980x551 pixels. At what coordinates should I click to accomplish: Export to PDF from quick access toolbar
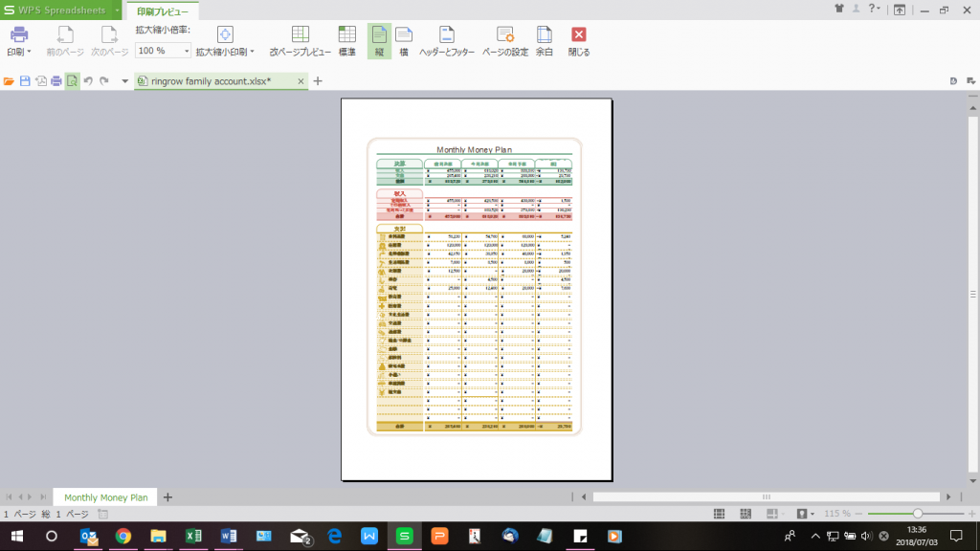click(42, 81)
